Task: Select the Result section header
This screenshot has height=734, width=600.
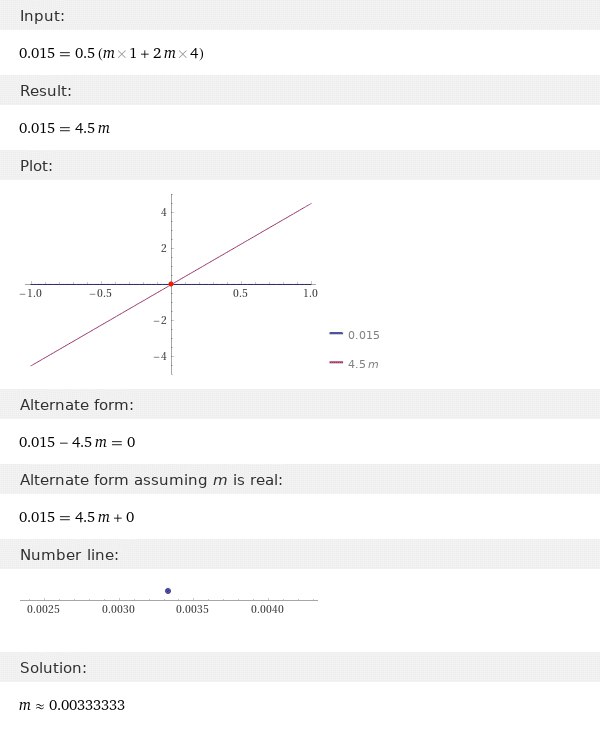Action: (45, 93)
